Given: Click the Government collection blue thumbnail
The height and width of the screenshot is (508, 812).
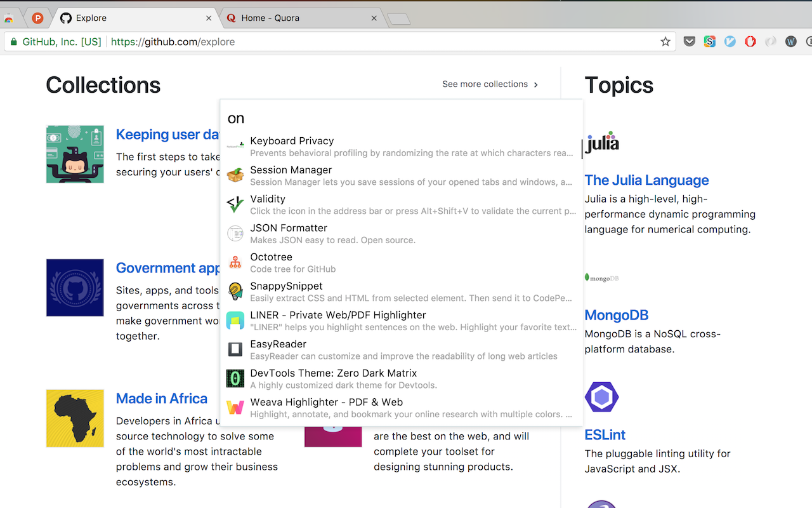Looking at the screenshot, I should tap(75, 288).
